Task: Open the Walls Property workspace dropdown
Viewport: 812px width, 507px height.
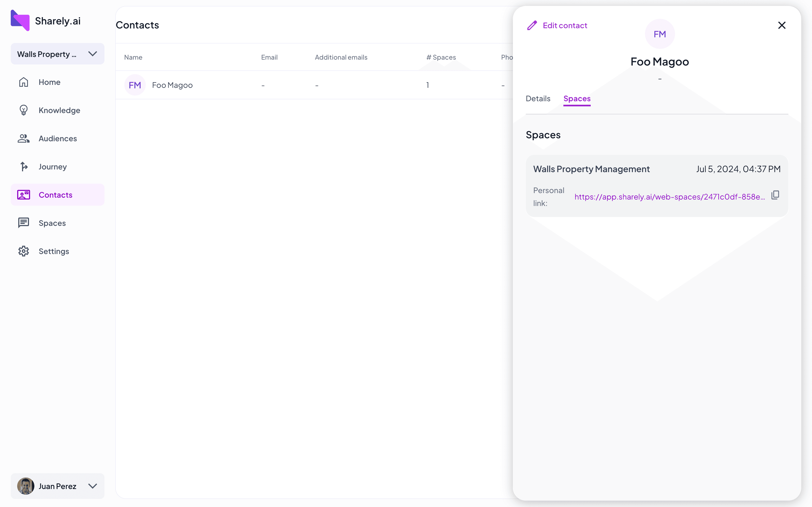Action: pos(57,54)
